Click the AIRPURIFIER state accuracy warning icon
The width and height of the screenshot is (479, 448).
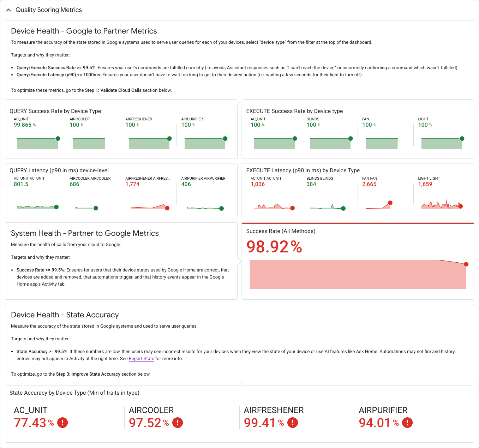point(407,423)
